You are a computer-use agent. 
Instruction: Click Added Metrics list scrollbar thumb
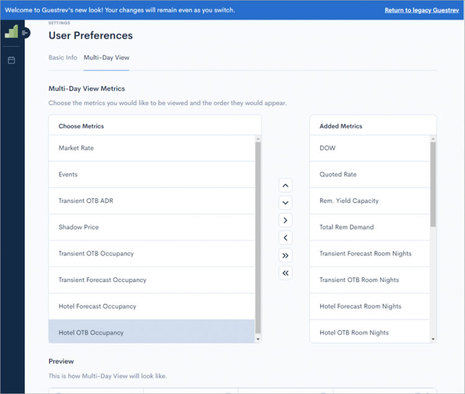433,184
